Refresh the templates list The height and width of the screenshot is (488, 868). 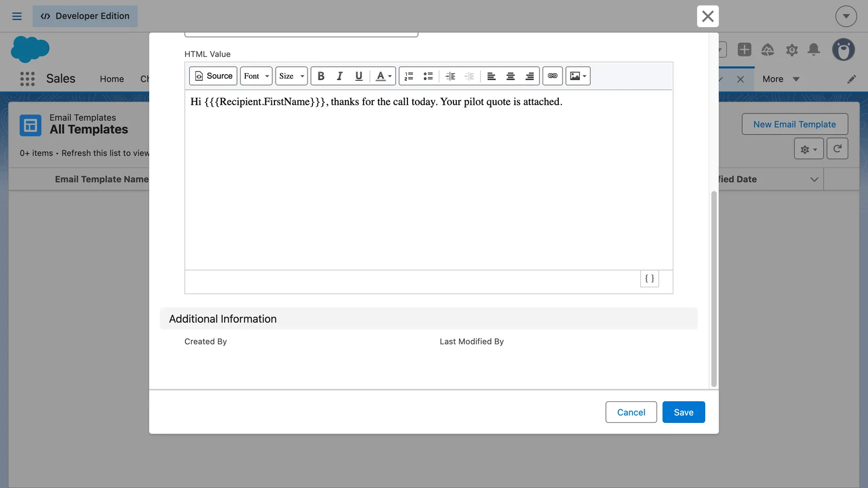point(837,149)
